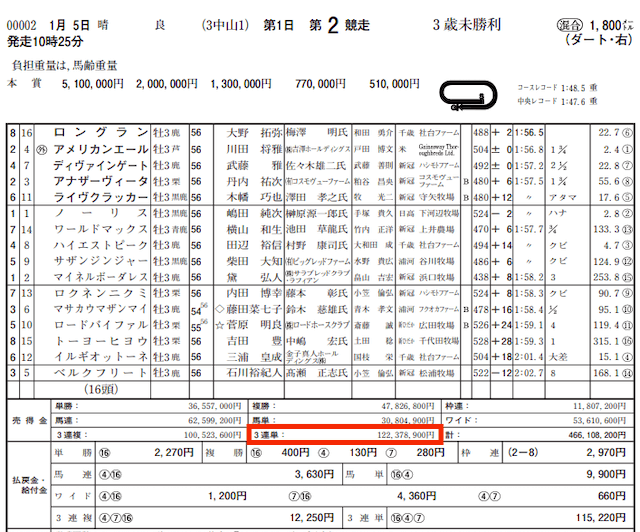
Task: Select the horse name イルギオットーネ
Action: coord(100,357)
